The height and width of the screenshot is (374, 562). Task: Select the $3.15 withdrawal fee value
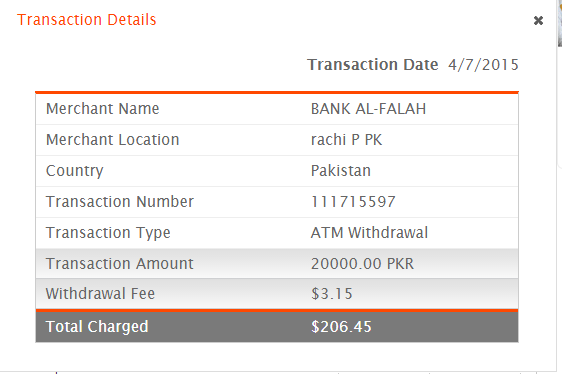(x=332, y=294)
